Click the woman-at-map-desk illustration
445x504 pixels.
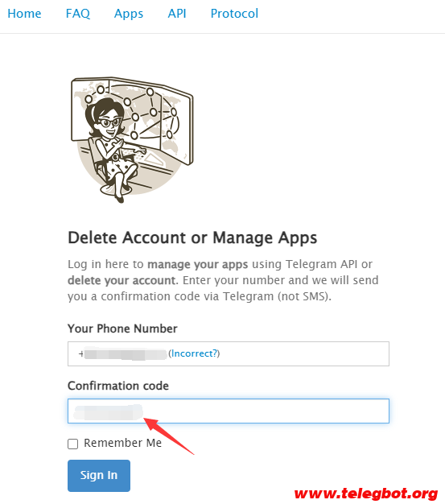click(x=132, y=140)
